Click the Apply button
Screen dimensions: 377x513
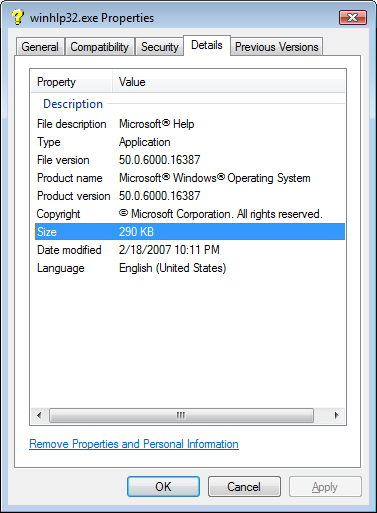(325, 487)
